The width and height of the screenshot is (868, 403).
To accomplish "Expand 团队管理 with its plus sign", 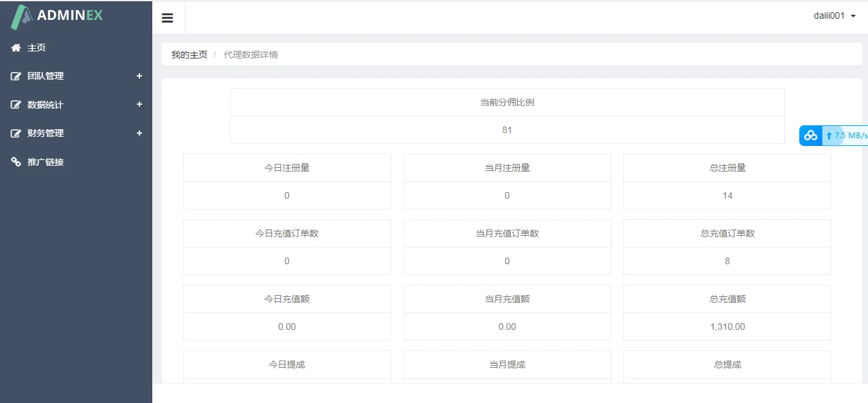I will (x=139, y=76).
